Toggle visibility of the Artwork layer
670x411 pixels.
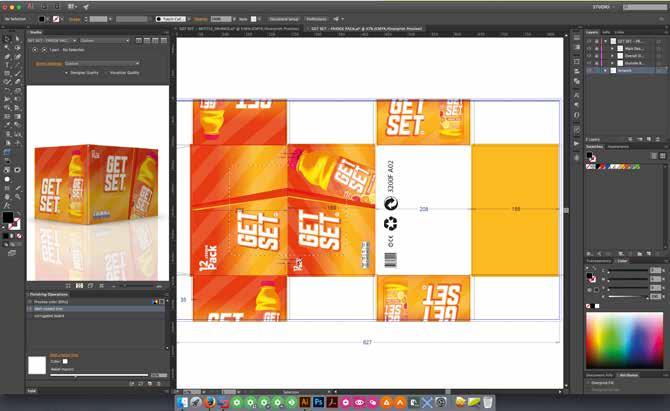click(x=589, y=70)
